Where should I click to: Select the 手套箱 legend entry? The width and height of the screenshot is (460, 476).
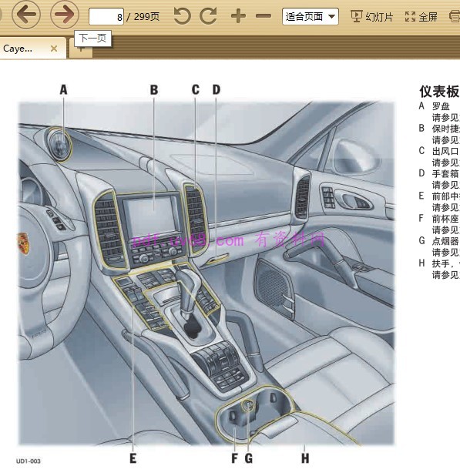pos(445,173)
